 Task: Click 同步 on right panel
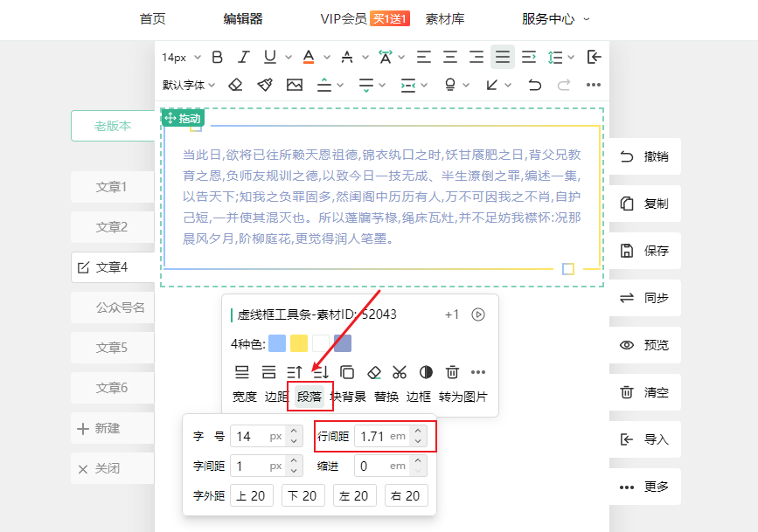[x=645, y=298]
